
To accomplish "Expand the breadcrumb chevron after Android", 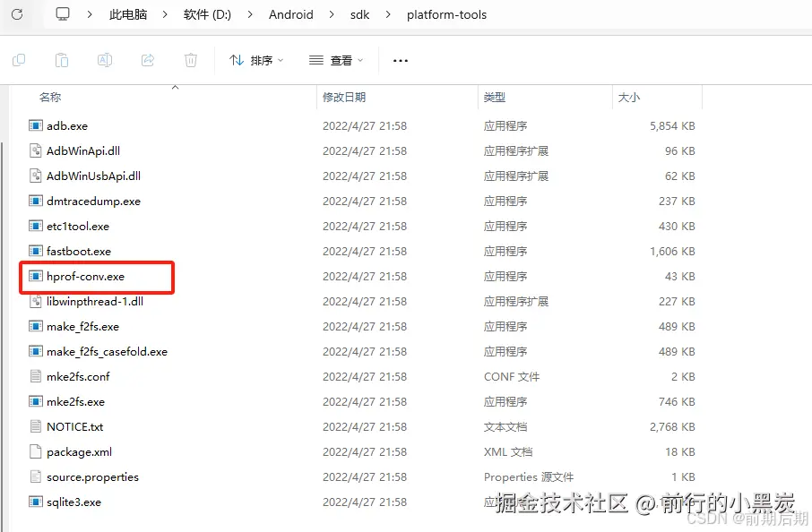I will tap(333, 15).
